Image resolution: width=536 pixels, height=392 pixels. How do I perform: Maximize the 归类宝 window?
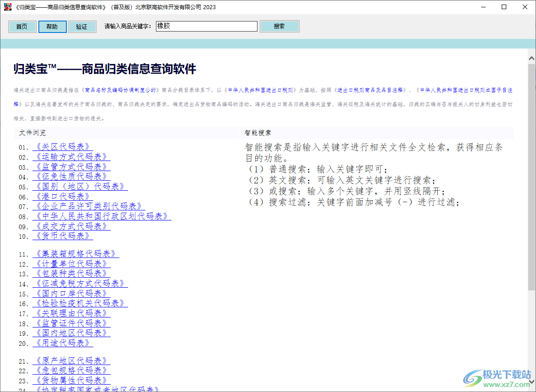(504, 7)
